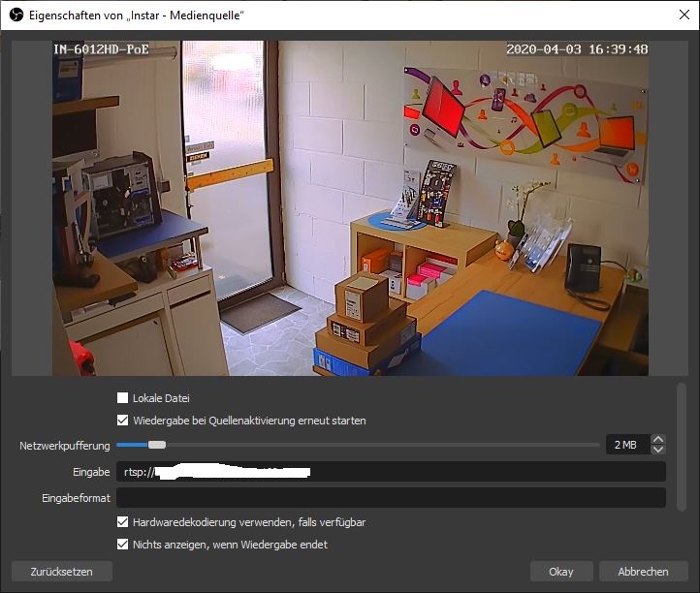Click the Netzwerkpufferung slider handle

(156, 445)
